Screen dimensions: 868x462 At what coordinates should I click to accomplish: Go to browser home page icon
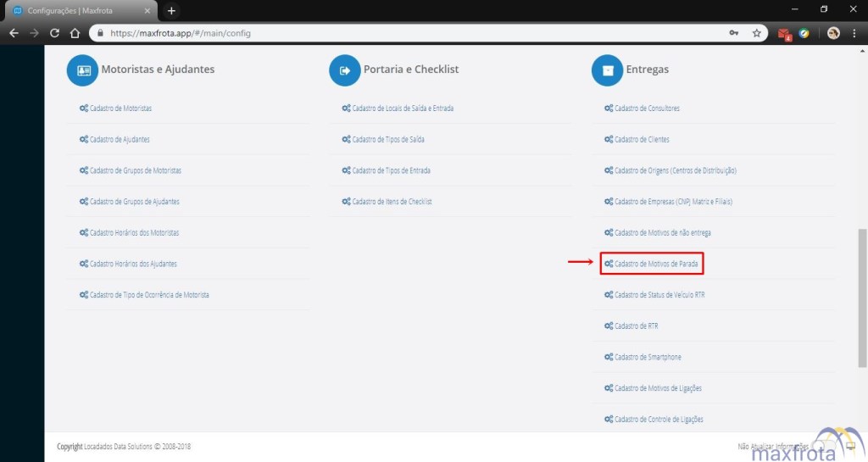75,34
